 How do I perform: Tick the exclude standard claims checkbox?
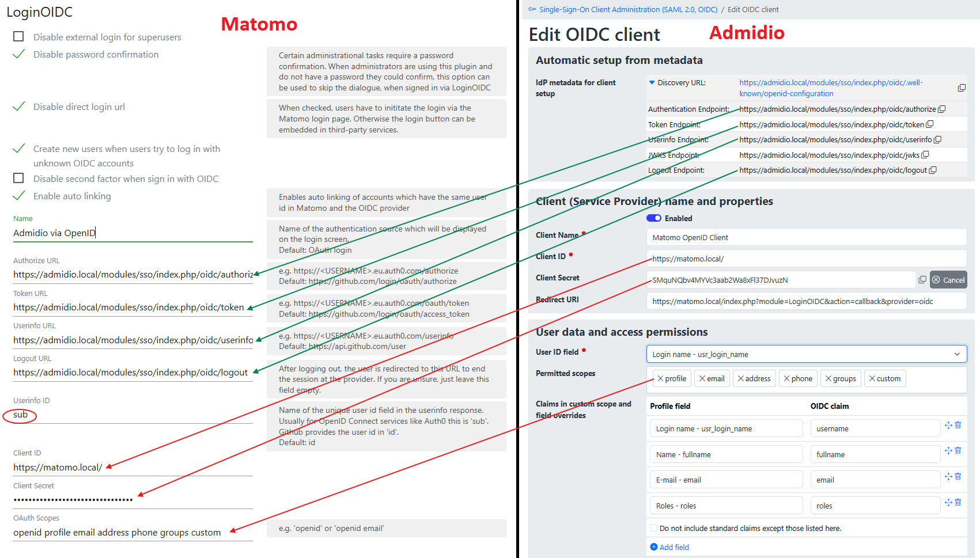[x=654, y=528]
